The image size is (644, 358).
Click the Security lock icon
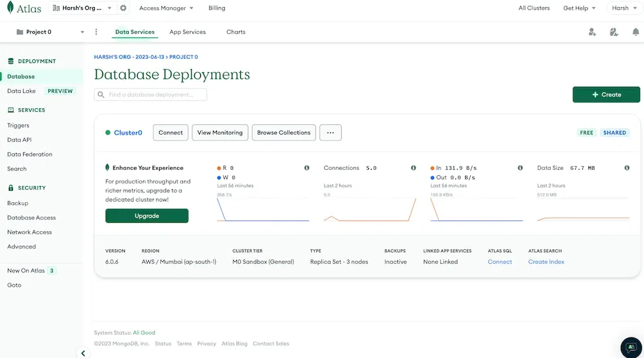(11, 187)
